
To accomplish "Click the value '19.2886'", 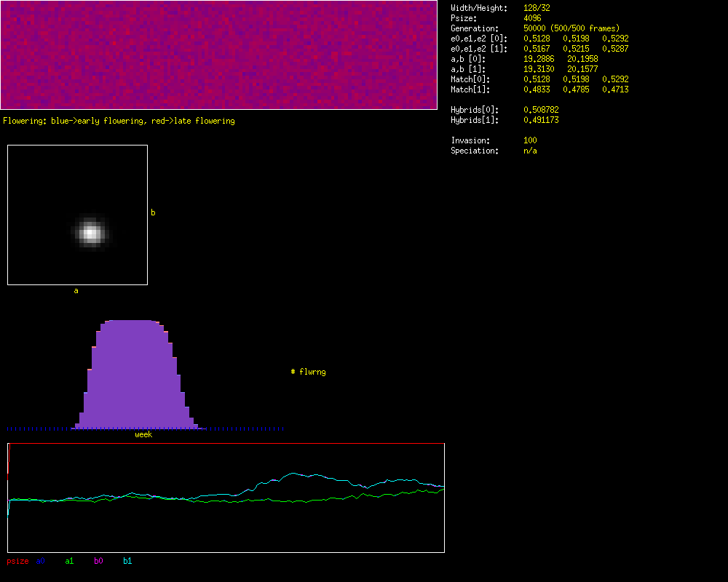I will pos(539,60).
